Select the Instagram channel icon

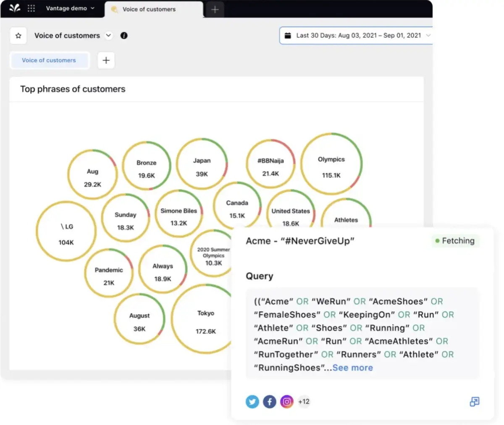click(286, 402)
